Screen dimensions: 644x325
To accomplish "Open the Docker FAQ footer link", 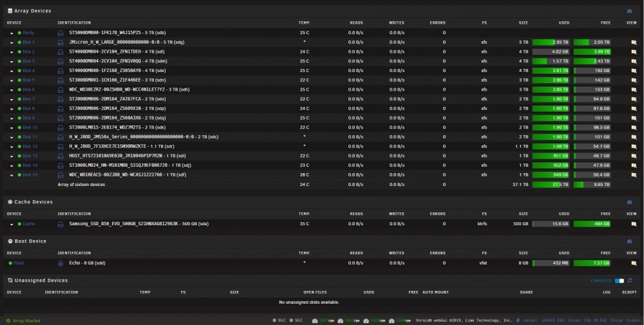I will [578, 320].
